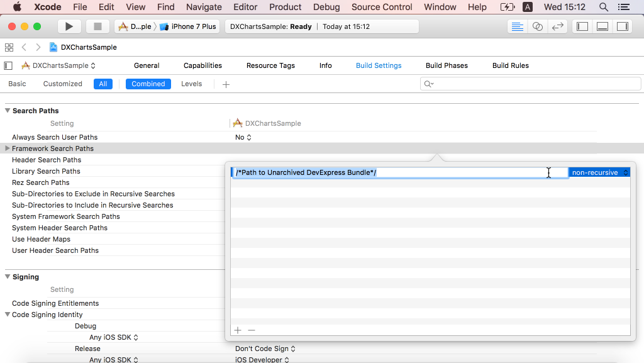Screen dimensions: 644x363
Task: Switch to the Version editor
Action: click(558, 26)
